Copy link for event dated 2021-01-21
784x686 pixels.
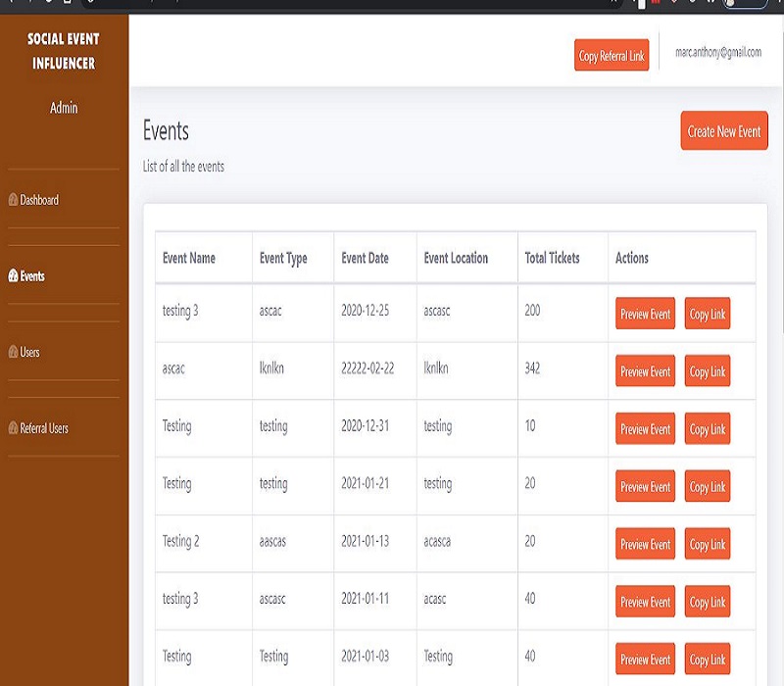point(707,487)
